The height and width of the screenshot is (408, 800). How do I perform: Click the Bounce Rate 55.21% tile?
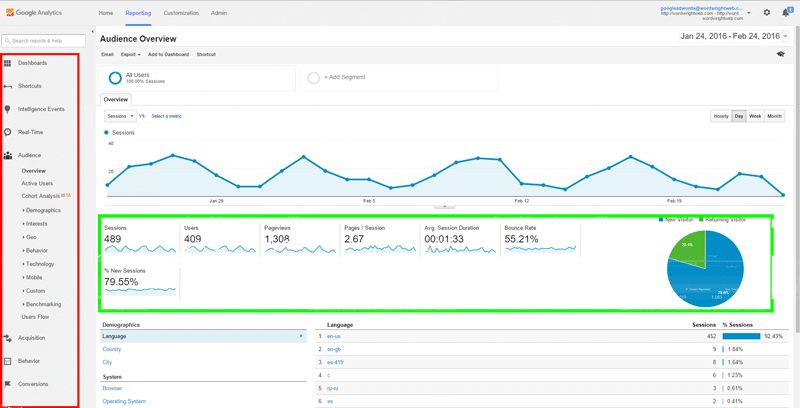[541, 240]
